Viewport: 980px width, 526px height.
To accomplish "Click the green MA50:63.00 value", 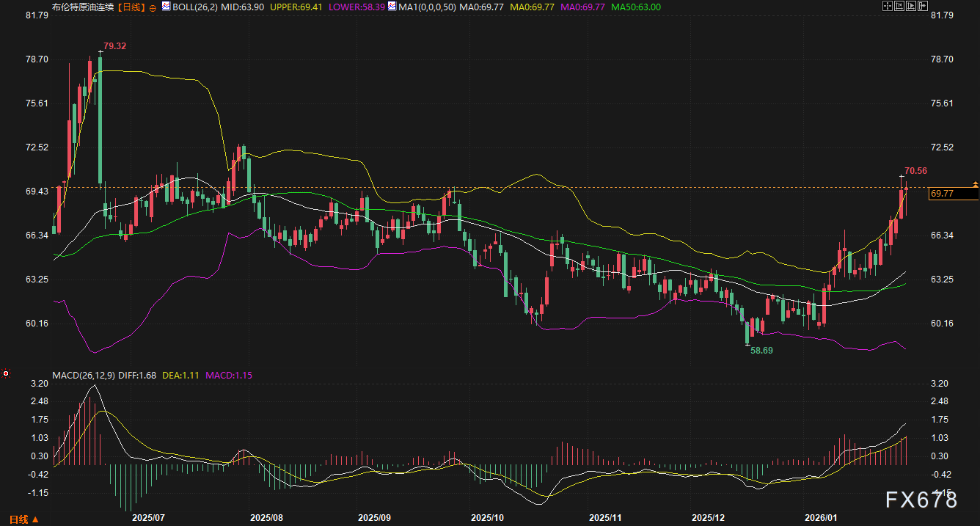I will pyautogui.click(x=636, y=7).
